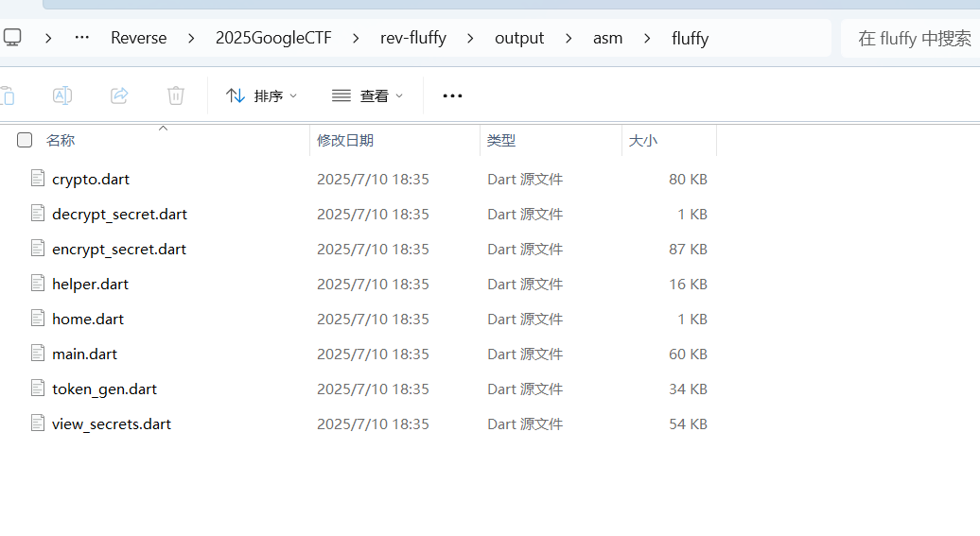Viewport: 980px width, 536px height.
Task: Expand the chevron after rev-fluffy in breadcrumb
Action: tap(470, 38)
